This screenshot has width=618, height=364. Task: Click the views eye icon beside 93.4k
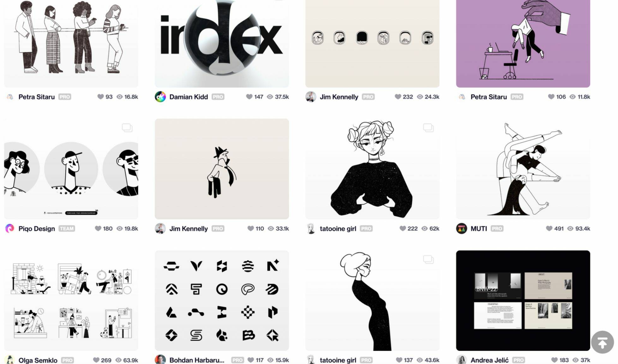click(x=570, y=228)
